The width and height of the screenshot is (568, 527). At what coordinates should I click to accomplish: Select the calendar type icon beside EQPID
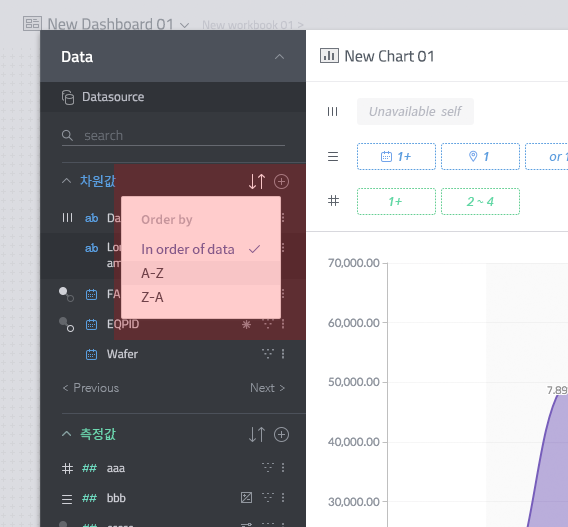coord(91,324)
